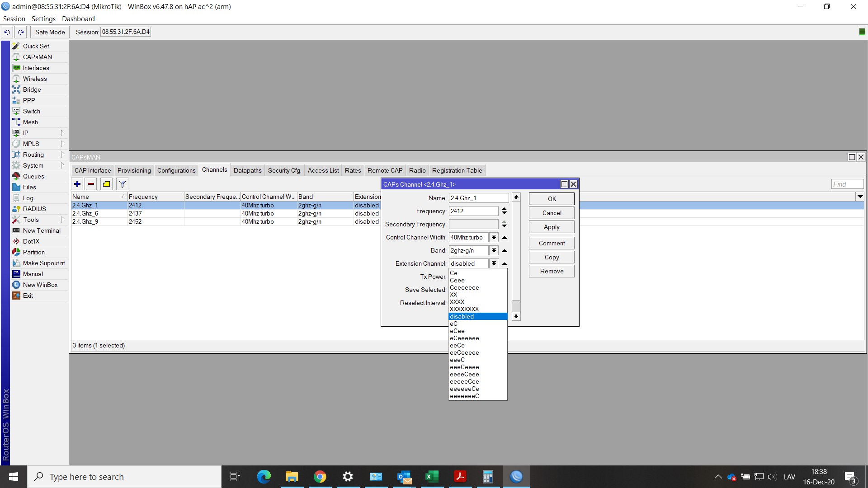Click Make Supout.rif
Viewport: 868px width, 488px height.
(44, 263)
